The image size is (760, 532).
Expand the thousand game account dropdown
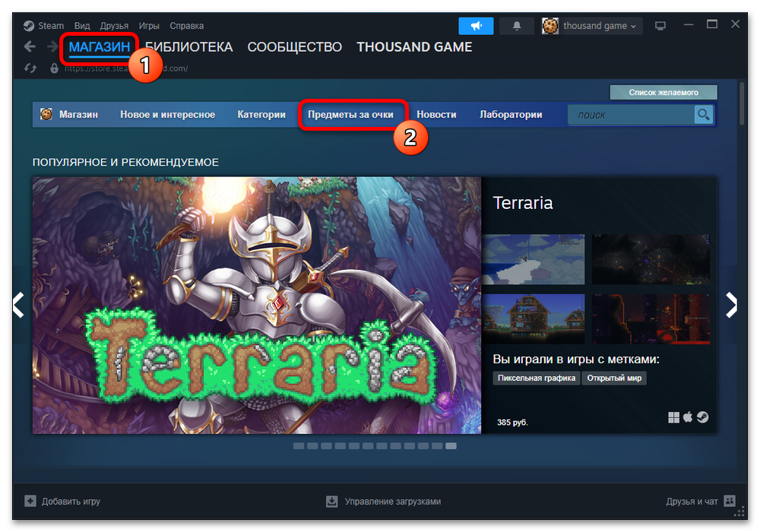[592, 26]
